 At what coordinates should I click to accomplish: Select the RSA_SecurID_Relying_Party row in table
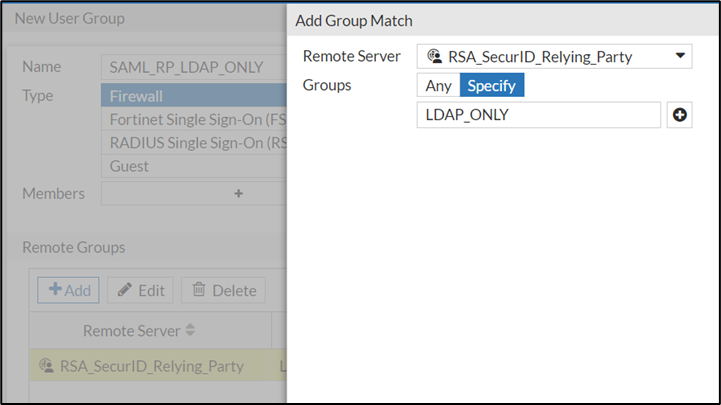(x=150, y=366)
